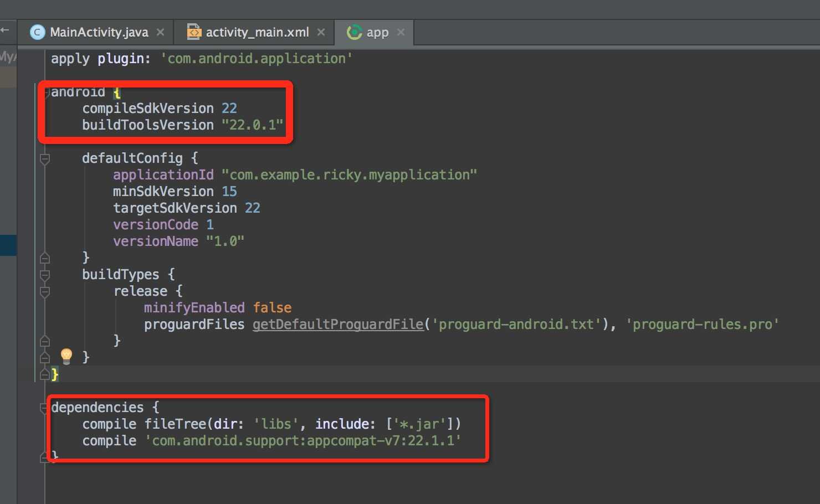Close the activity_main.xml tab
The width and height of the screenshot is (820, 504).
click(x=321, y=32)
